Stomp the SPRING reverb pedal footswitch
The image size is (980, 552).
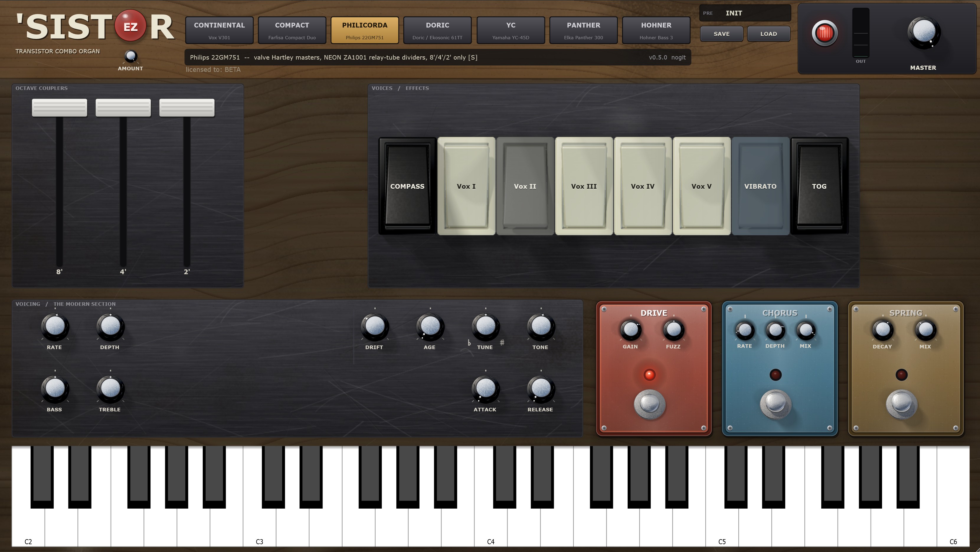(902, 404)
